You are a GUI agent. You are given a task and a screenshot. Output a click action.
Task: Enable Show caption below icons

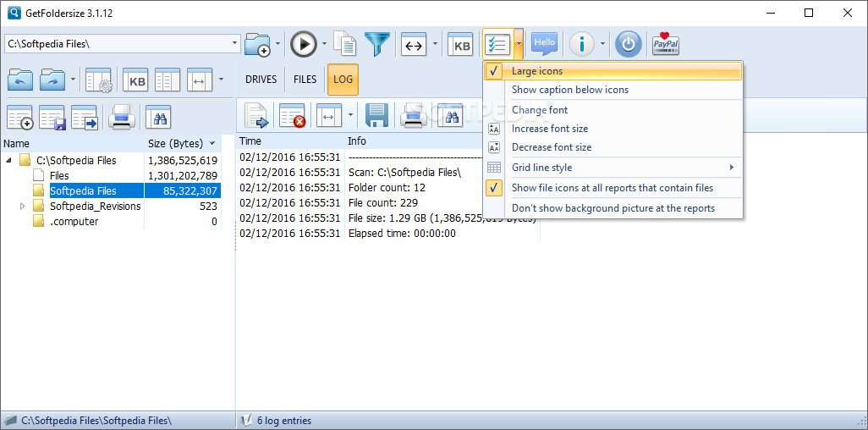point(613,90)
